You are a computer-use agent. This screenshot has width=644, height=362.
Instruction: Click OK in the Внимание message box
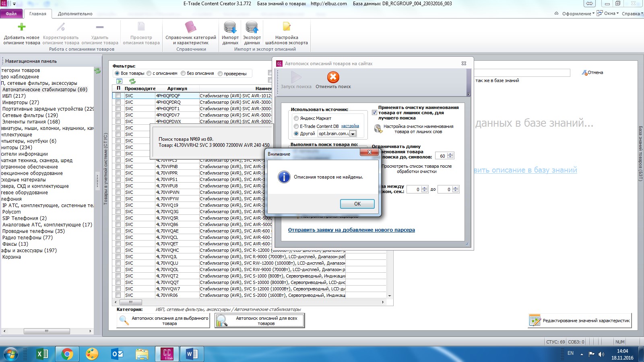click(x=357, y=204)
